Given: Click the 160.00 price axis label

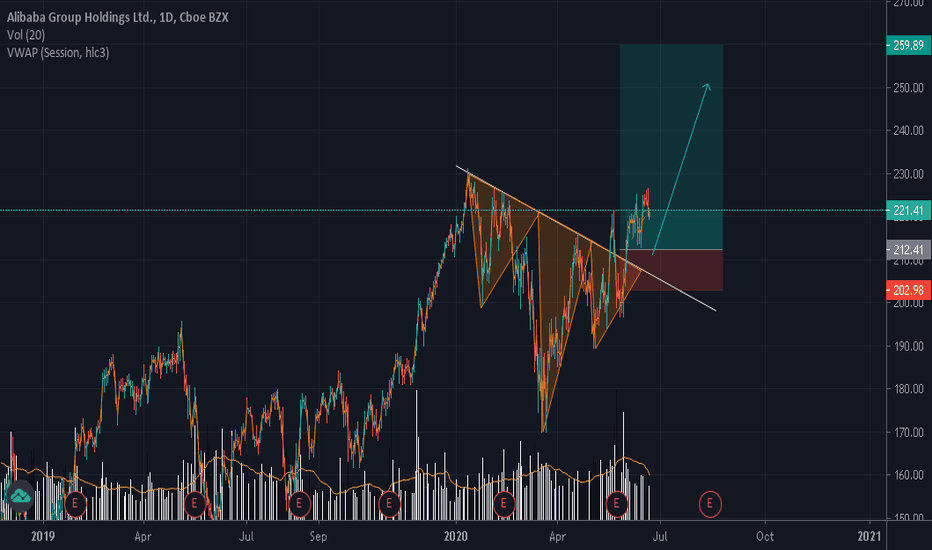Looking at the screenshot, I should [x=908, y=476].
